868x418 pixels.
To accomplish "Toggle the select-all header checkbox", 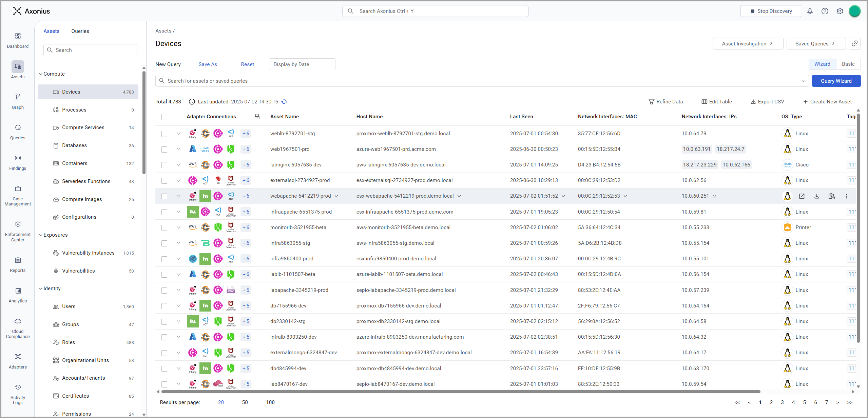I will tap(164, 117).
